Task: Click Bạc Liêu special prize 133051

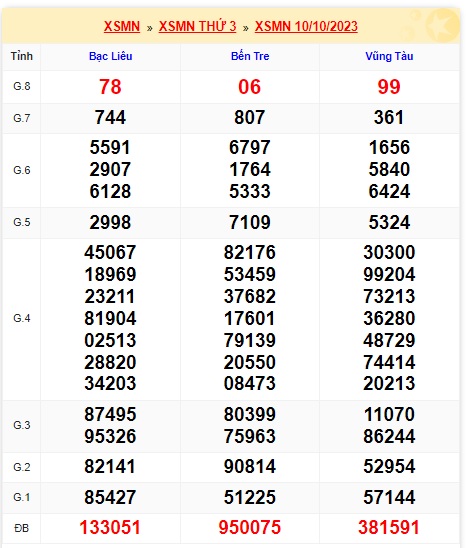Action: pyautogui.click(x=110, y=527)
